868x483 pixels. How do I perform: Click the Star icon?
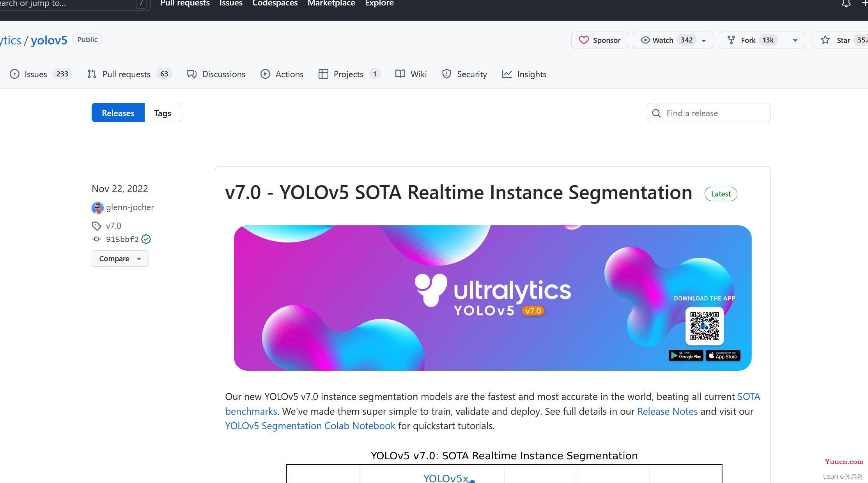click(825, 40)
